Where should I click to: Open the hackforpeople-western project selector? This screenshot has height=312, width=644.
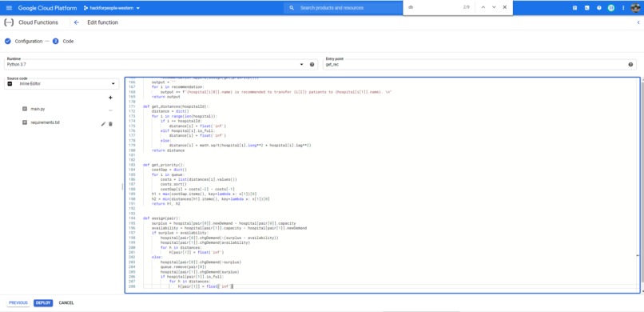[x=111, y=8]
